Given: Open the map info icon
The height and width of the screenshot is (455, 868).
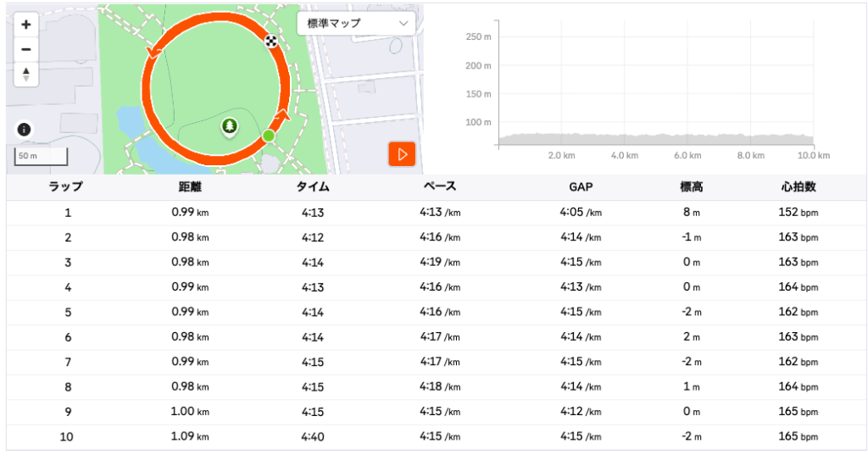Looking at the screenshot, I should point(24,130).
